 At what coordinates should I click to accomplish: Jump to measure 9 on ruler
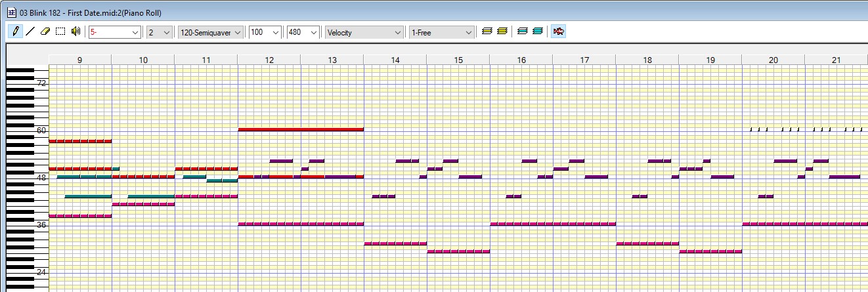pos(80,60)
